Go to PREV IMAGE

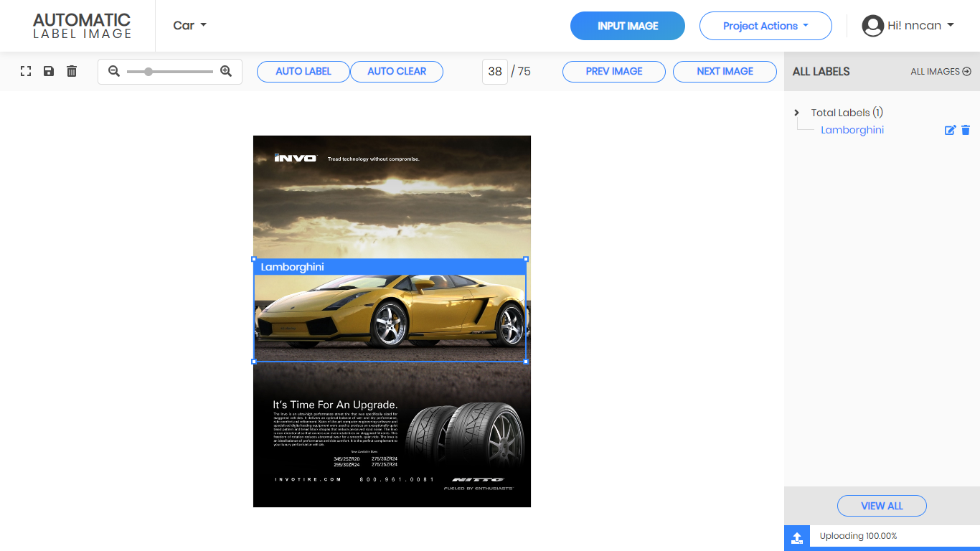pos(614,72)
